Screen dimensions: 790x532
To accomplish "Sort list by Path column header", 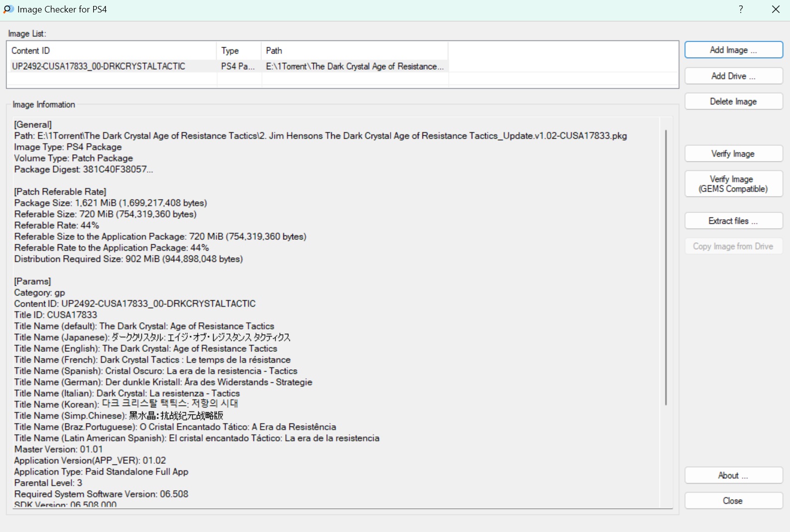I will click(355, 51).
